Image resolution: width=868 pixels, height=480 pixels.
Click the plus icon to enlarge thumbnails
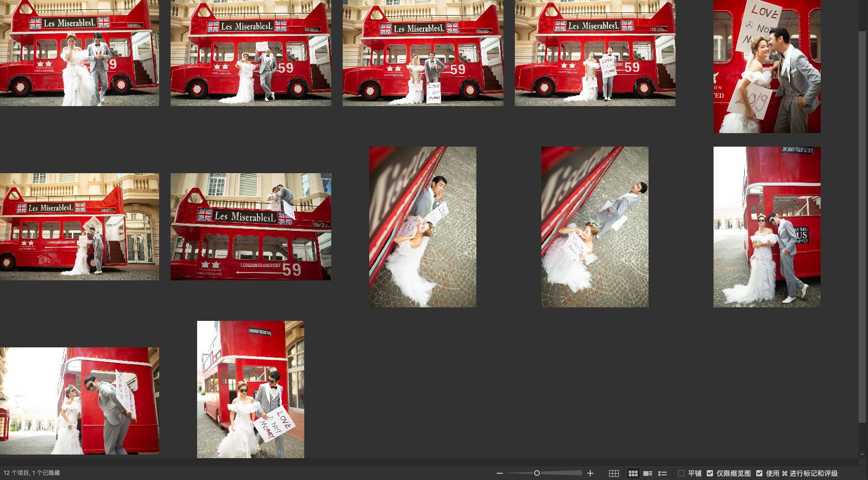[x=590, y=473]
